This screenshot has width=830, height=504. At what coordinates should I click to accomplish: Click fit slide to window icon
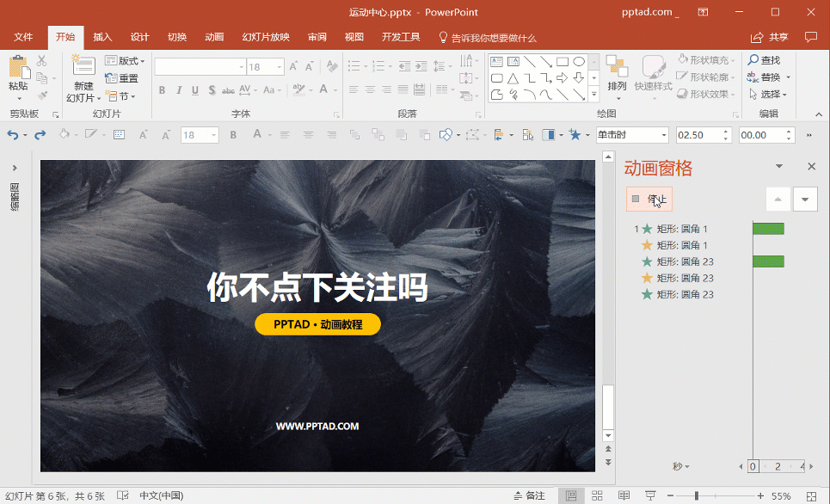811,496
